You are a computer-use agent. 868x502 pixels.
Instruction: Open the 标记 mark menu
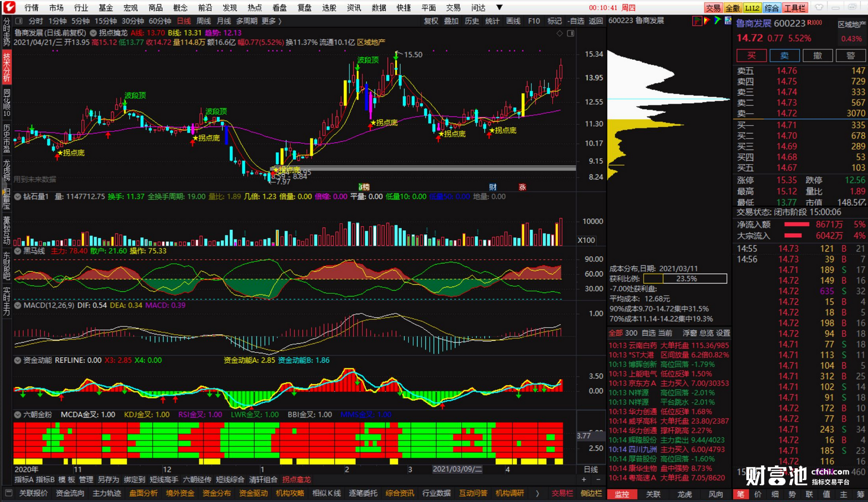[x=555, y=21]
